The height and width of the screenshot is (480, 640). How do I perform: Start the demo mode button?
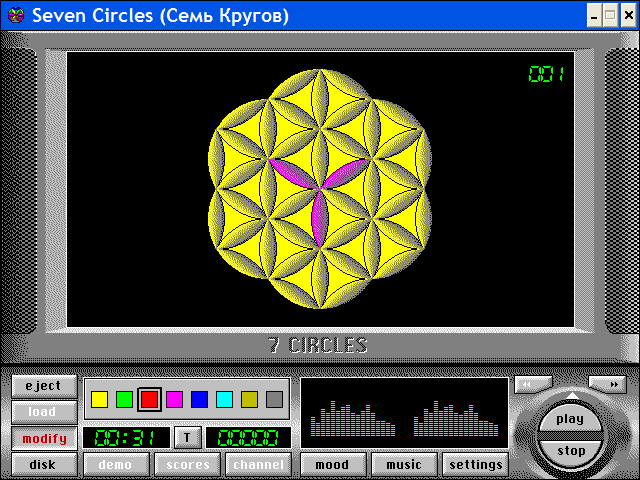(x=116, y=465)
